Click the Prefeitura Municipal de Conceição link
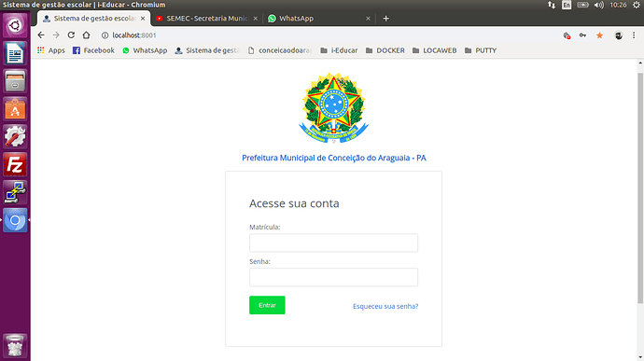Viewport: 644px width, 361px height. [334, 158]
